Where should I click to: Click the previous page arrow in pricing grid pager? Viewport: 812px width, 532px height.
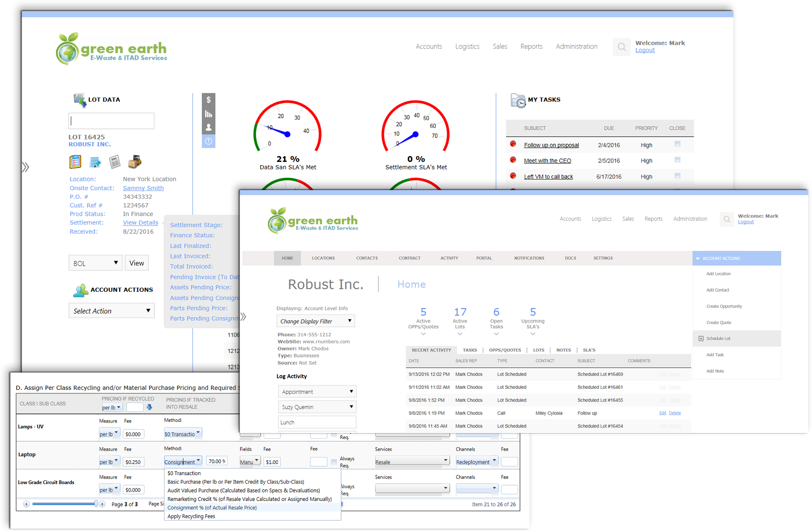26,504
